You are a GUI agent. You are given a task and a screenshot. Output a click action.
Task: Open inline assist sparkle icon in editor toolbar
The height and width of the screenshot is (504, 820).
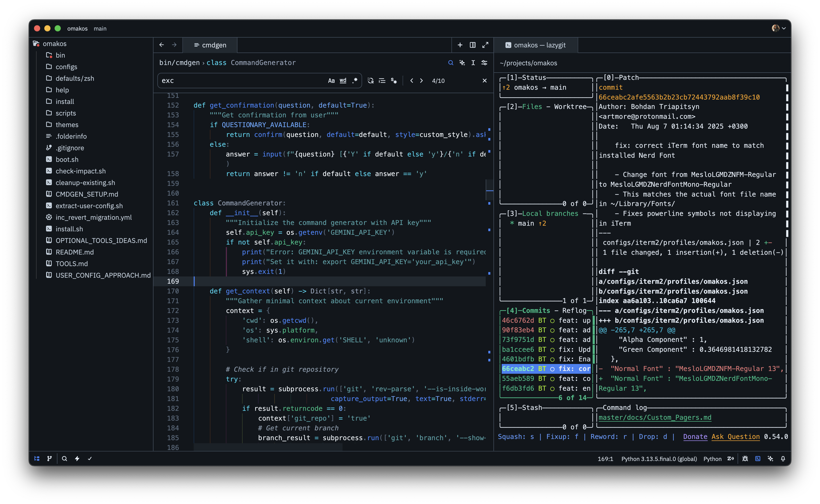462,63
